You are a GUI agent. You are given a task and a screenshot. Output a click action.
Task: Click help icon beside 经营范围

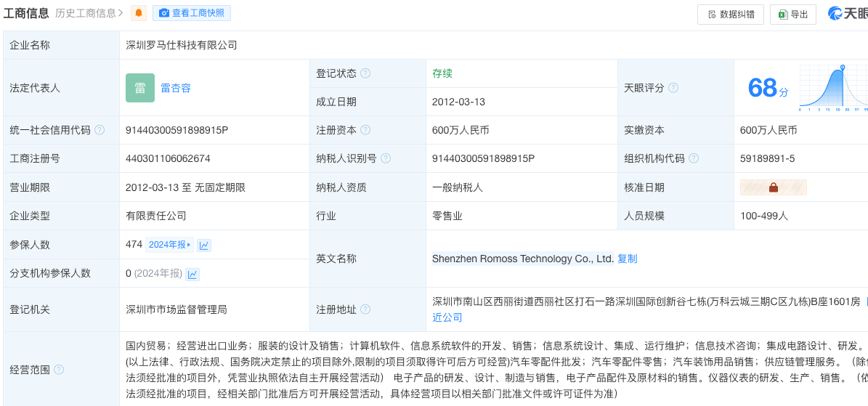59,370
